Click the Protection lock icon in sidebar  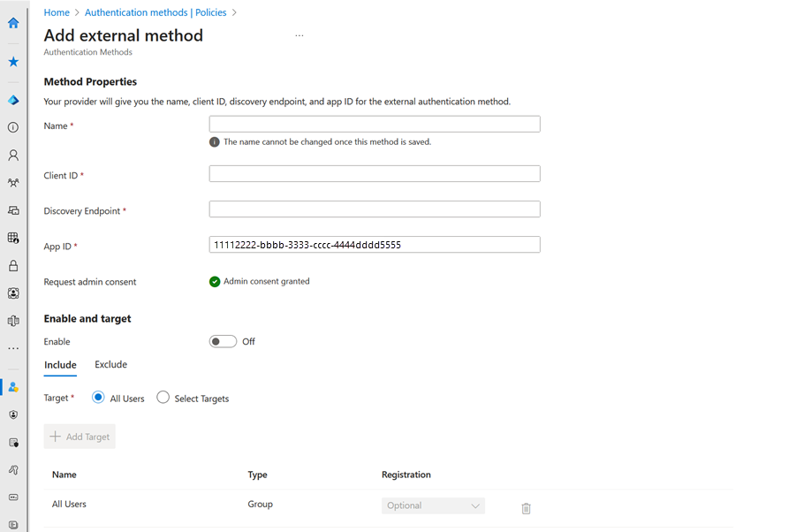12,265
